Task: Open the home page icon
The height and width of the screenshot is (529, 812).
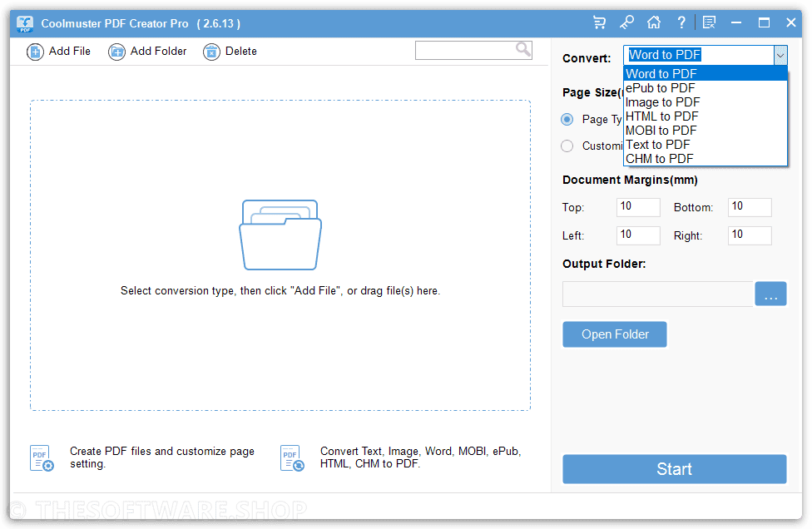Action: click(x=654, y=22)
